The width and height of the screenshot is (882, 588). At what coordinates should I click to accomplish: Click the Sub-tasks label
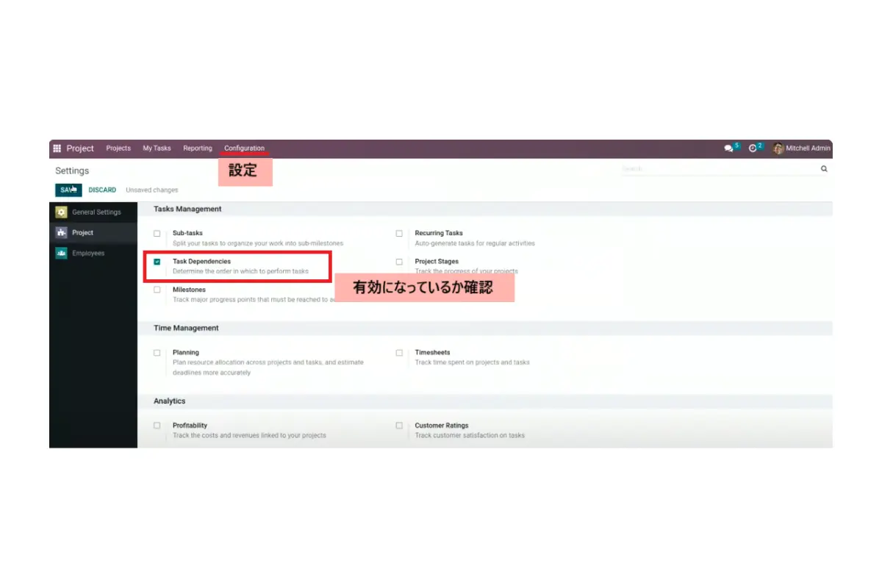click(187, 233)
